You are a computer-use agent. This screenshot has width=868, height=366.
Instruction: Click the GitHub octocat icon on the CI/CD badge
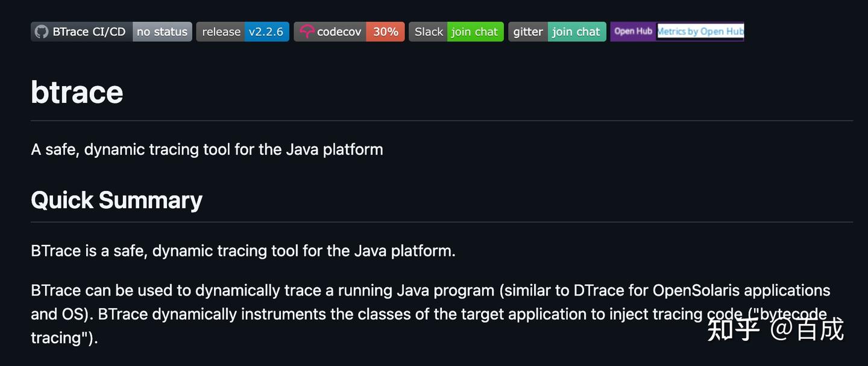(41, 31)
